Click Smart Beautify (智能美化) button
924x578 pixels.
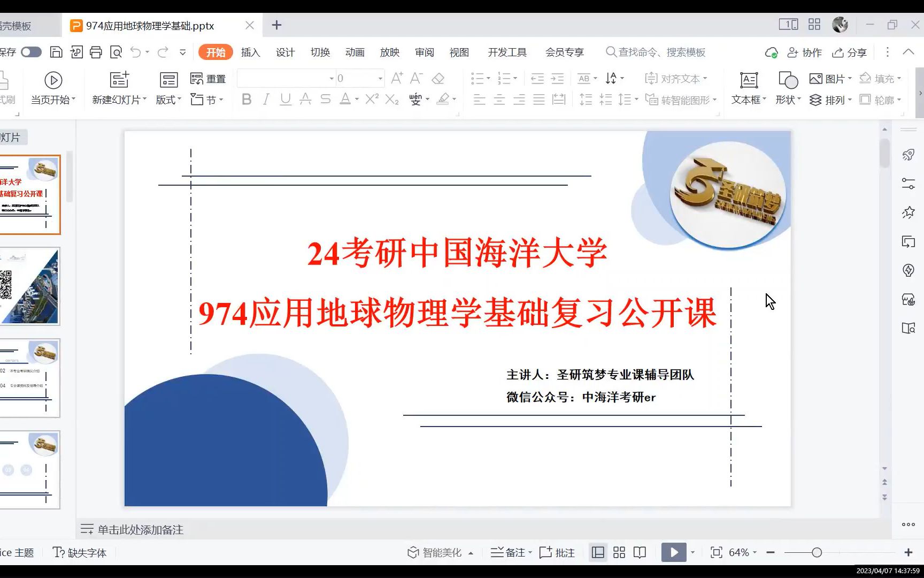440,552
